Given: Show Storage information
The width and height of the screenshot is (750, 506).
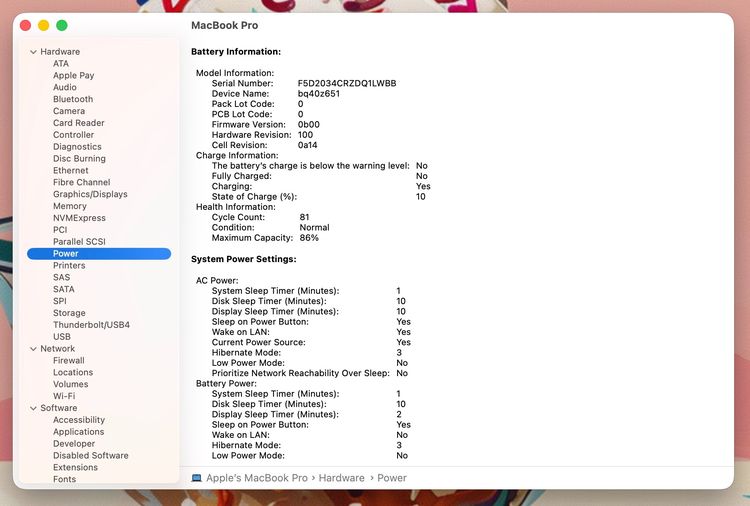Looking at the screenshot, I should [x=69, y=313].
